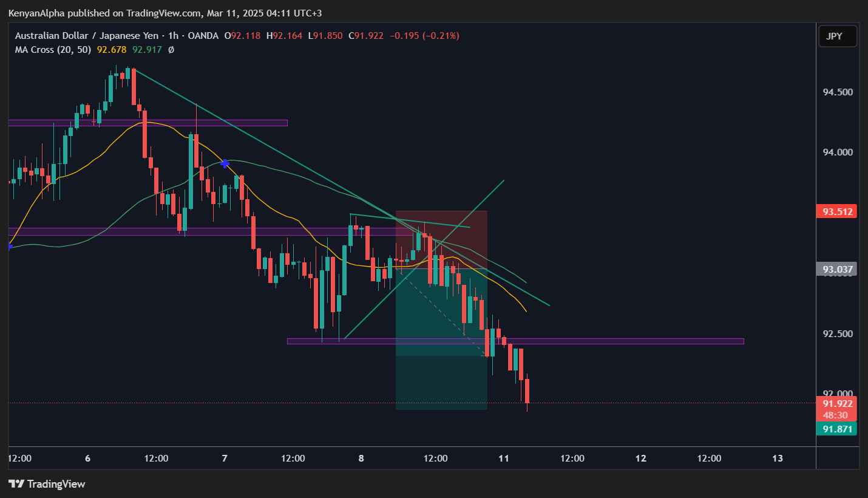The width and height of the screenshot is (868, 498).
Task: Click the gray 93.037 price label
Action: tap(838, 269)
